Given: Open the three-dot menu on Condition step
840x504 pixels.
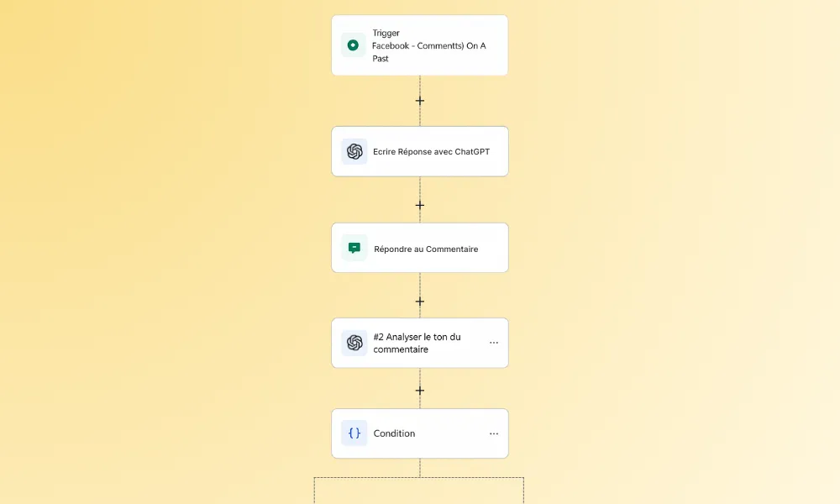Looking at the screenshot, I should [494, 433].
